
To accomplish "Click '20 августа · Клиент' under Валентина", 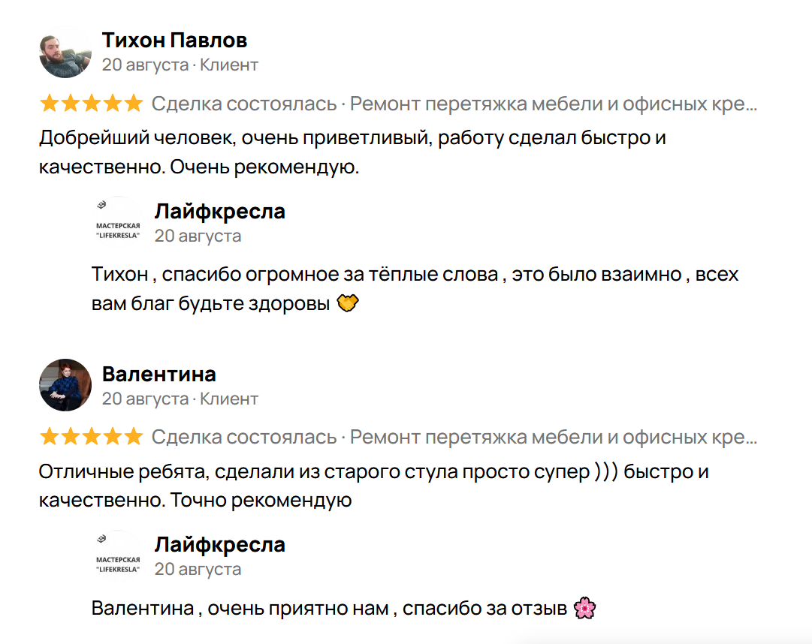I will pyautogui.click(x=180, y=398).
